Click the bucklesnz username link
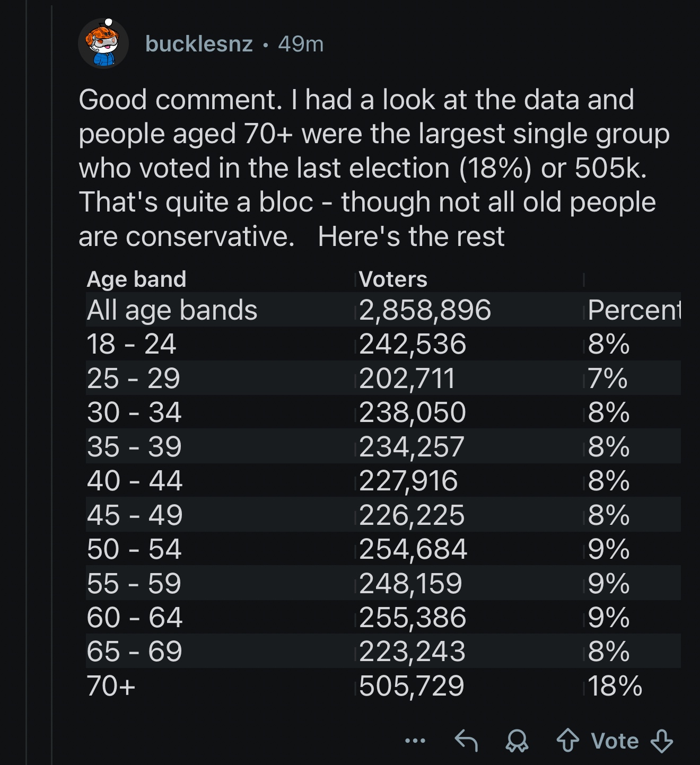This screenshot has width=700, height=765. pos(199,44)
